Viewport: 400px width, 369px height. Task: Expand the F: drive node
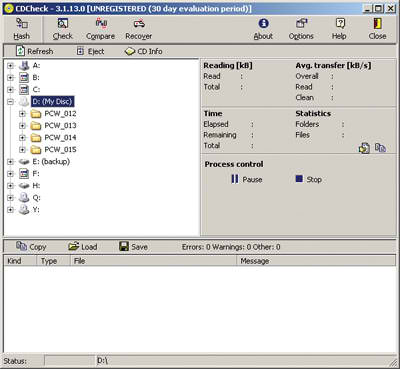coord(10,174)
